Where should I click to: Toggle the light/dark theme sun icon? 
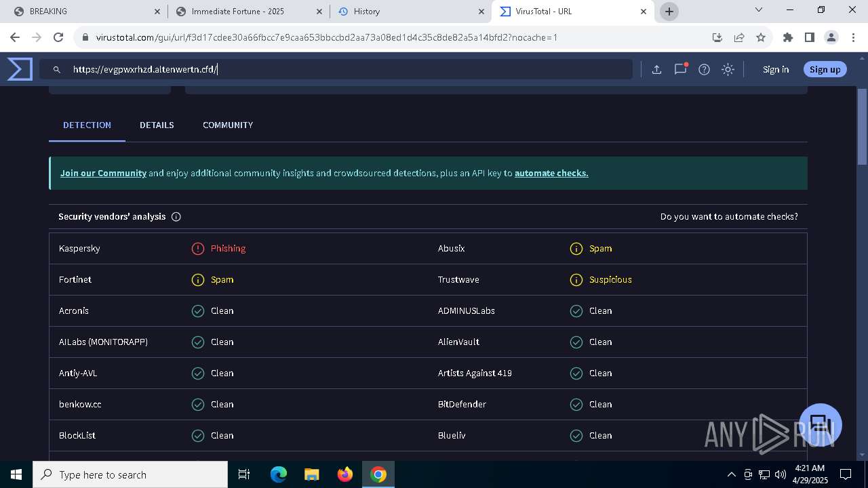(x=728, y=69)
